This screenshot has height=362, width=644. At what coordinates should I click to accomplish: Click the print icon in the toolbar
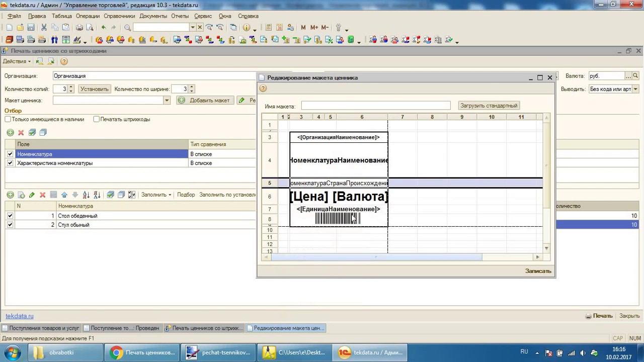(79, 28)
